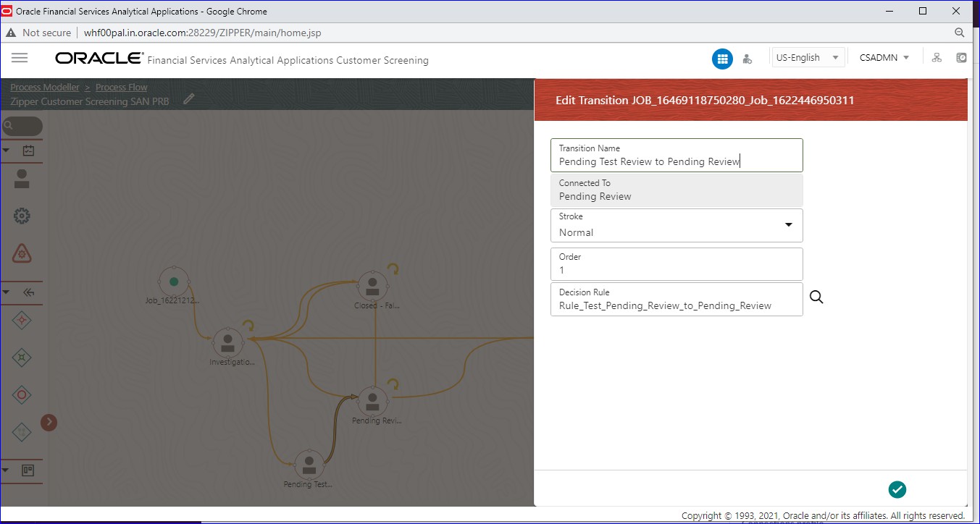The height and width of the screenshot is (524, 980).
Task: Select the parallel gateway icon in the palette
Action: (x=22, y=357)
